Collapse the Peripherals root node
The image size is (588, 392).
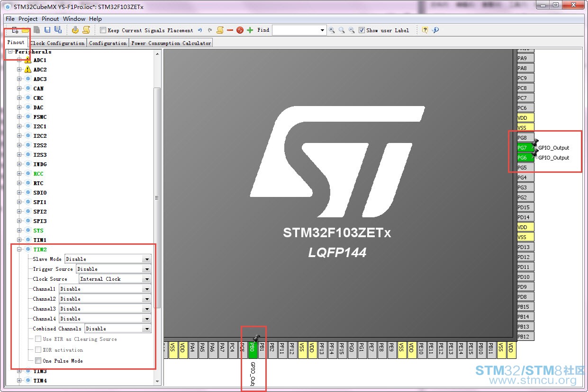(x=10, y=52)
